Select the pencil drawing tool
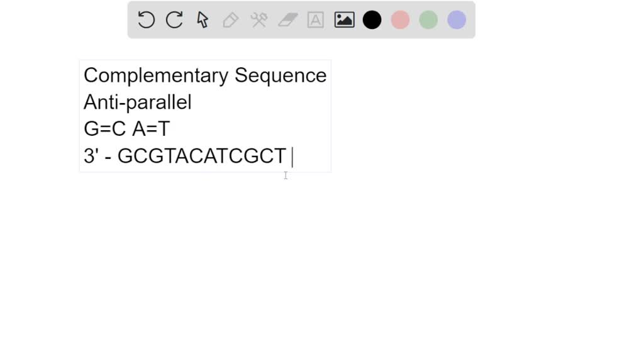The image size is (644, 362). coord(230,19)
